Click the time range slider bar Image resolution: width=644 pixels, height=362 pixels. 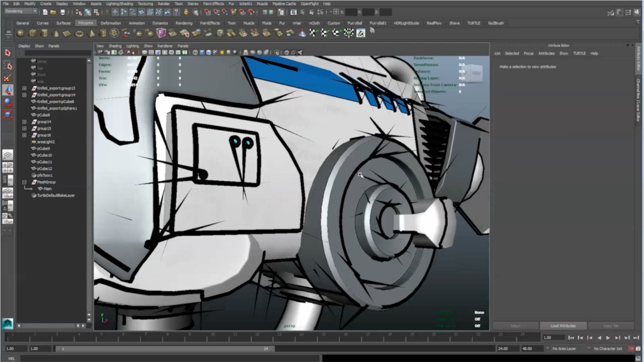164,348
